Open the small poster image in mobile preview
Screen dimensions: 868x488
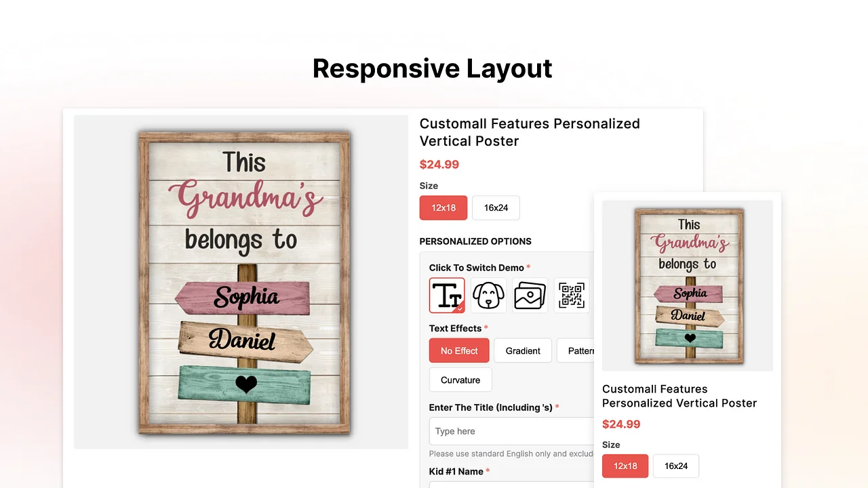[x=688, y=285]
